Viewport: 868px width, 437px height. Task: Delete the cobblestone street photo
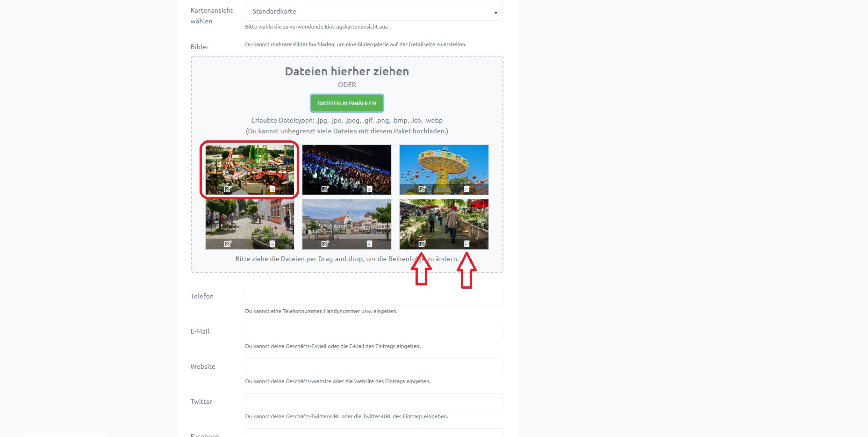tap(272, 244)
